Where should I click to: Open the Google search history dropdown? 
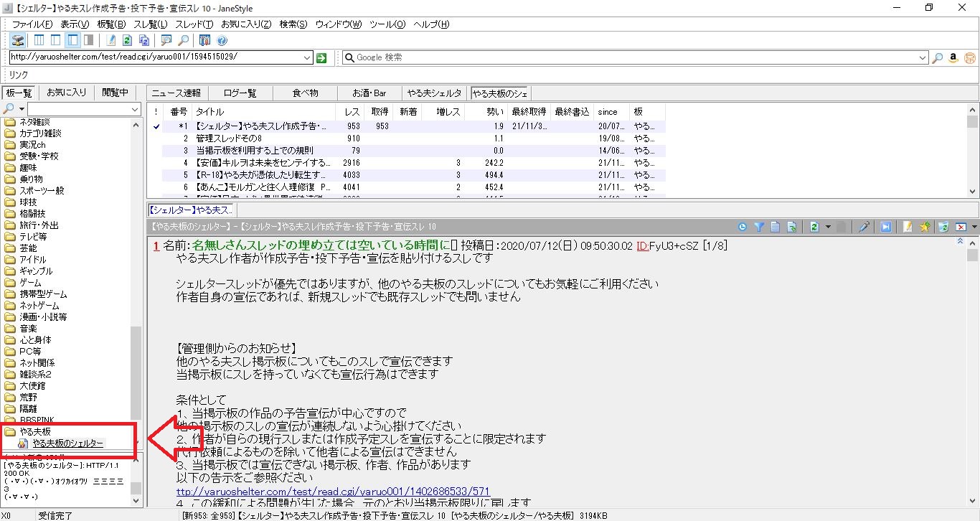(x=923, y=58)
